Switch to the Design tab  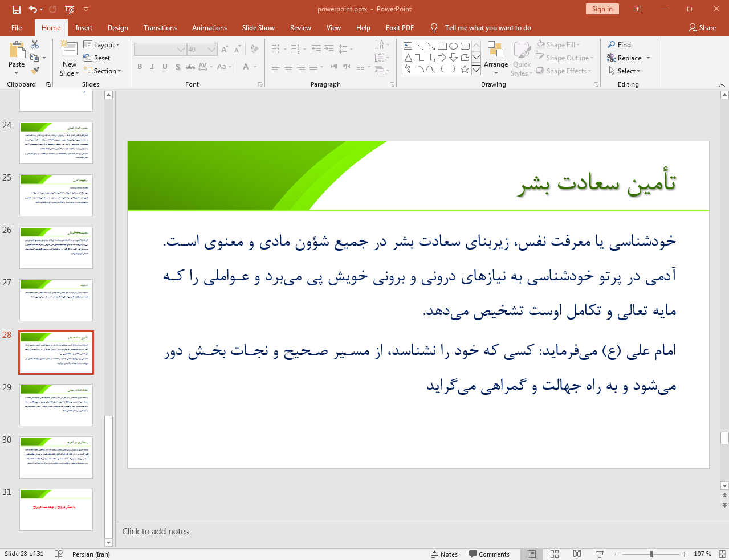pos(118,28)
